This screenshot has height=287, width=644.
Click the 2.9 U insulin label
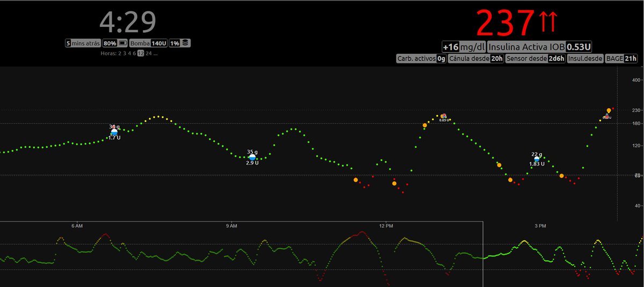(x=252, y=163)
